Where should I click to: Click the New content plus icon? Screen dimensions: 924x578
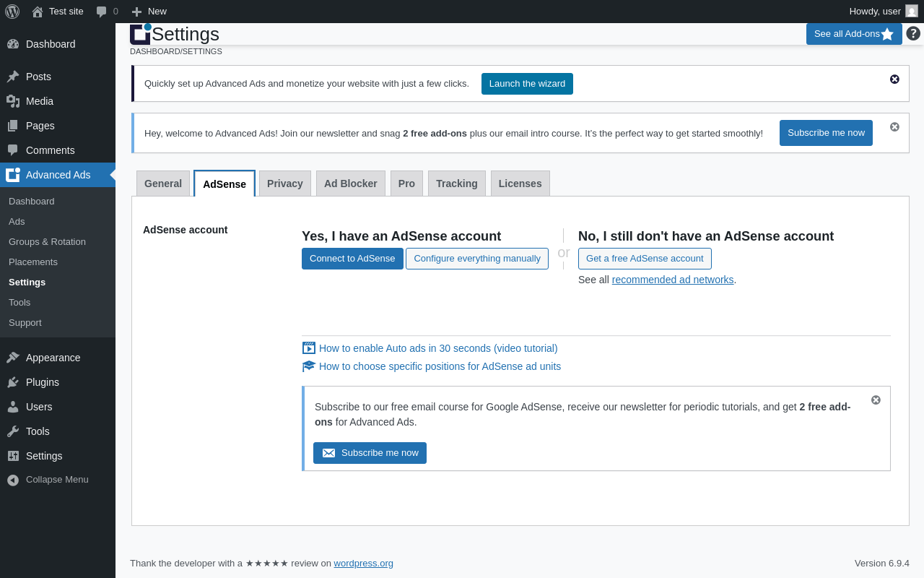click(x=136, y=12)
